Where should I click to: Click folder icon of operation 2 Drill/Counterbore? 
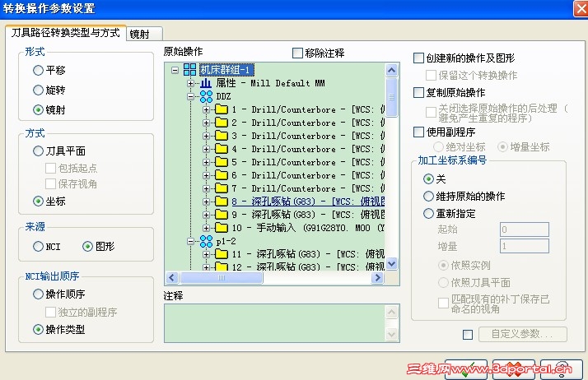click(x=222, y=123)
